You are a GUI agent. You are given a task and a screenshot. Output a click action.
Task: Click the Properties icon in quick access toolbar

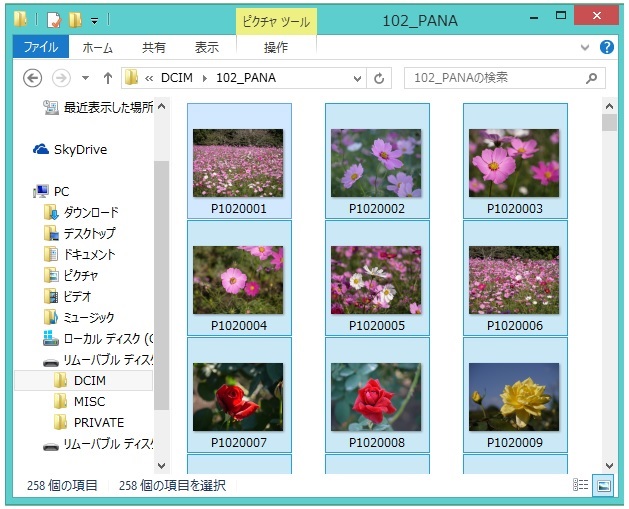54,20
